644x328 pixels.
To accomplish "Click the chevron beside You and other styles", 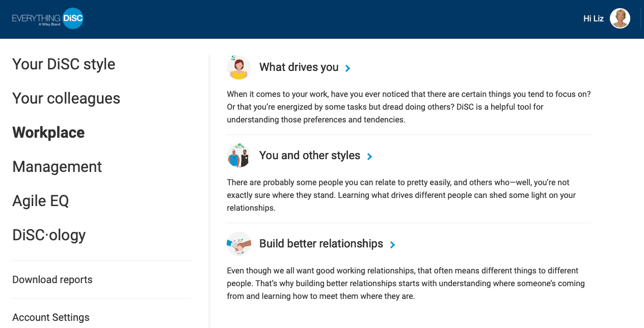I will click(x=369, y=156).
